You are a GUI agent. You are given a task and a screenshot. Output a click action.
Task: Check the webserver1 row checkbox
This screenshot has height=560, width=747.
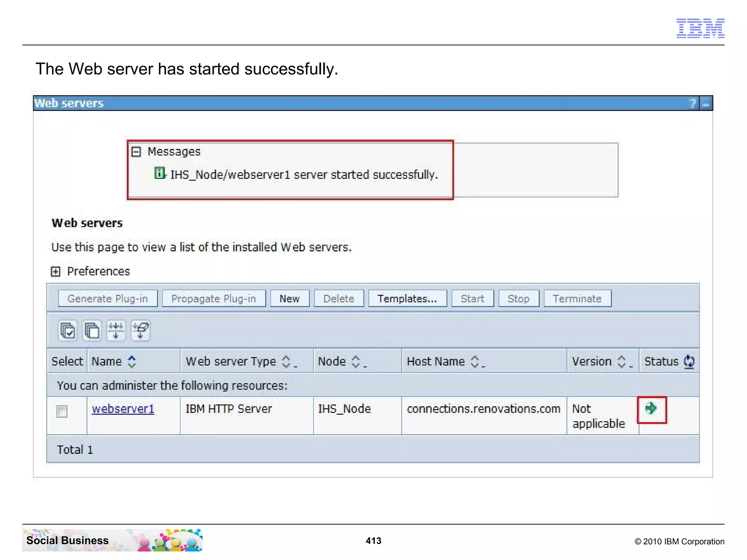[x=62, y=411]
